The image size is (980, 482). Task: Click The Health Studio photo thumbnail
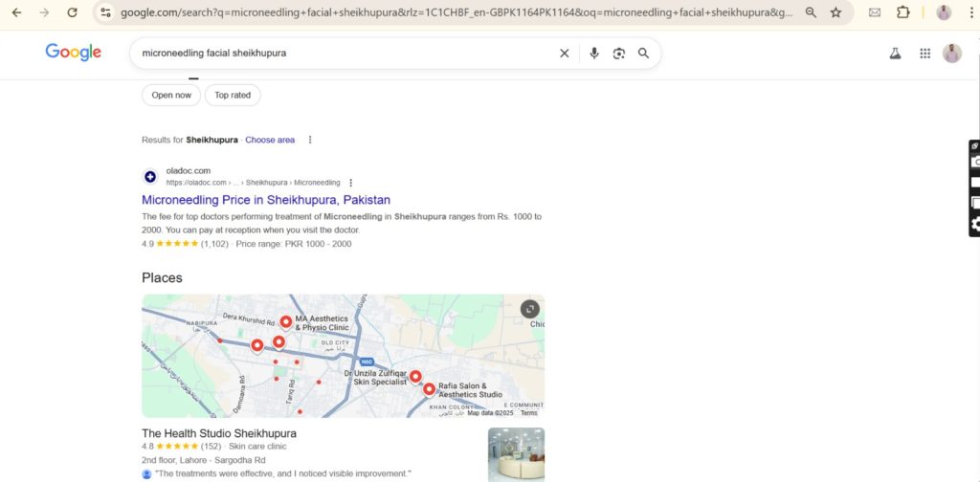tap(516, 454)
